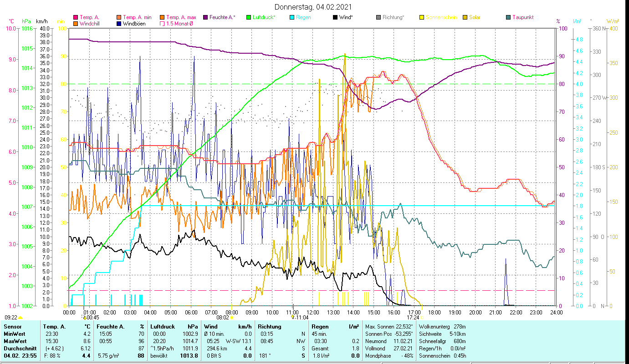Click the °C axis unit label
The width and height of the screenshot is (629, 364).
coord(11,21)
